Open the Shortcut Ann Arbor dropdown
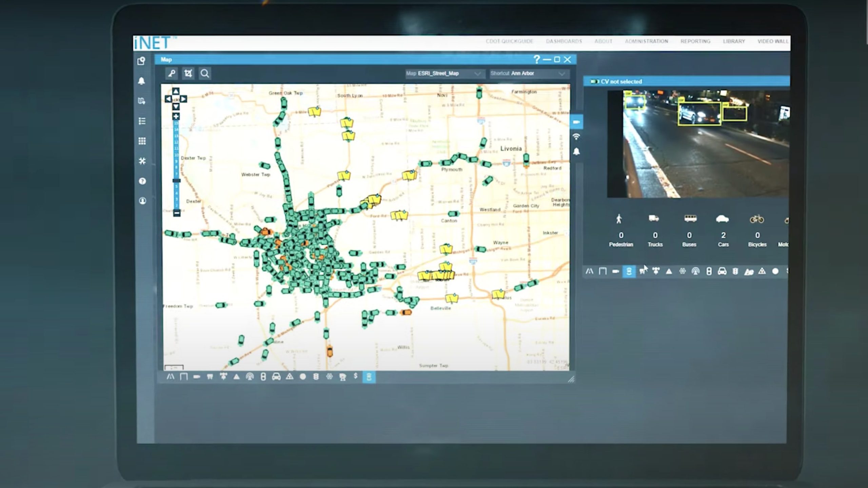The height and width of the screenshot is (488, 868). click(528, 74)
